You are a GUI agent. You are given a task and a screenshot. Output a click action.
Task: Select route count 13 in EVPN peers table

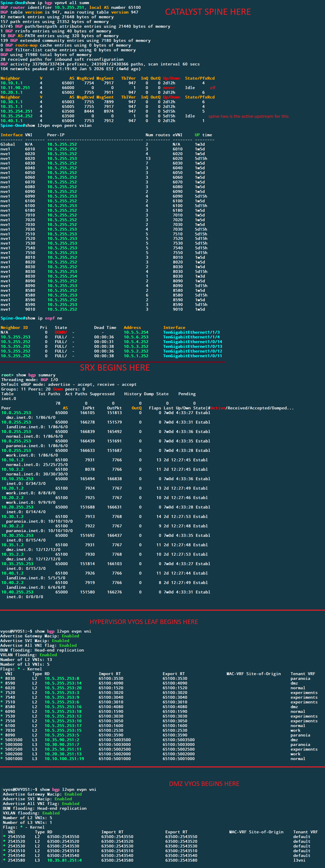pos(148,158)
